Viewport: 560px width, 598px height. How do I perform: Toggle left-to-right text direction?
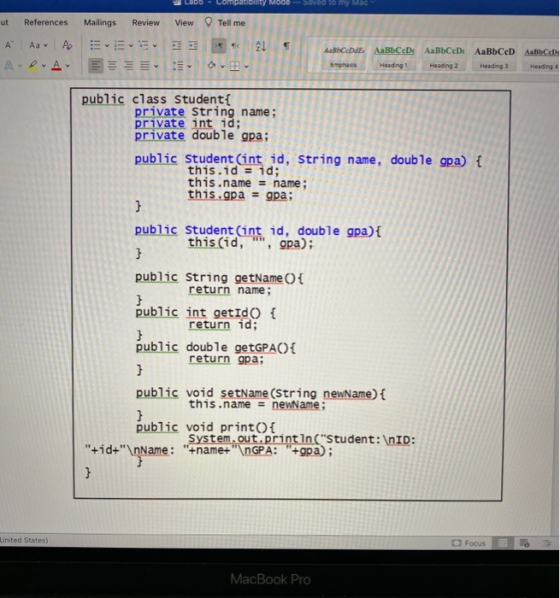coord(219,46)
